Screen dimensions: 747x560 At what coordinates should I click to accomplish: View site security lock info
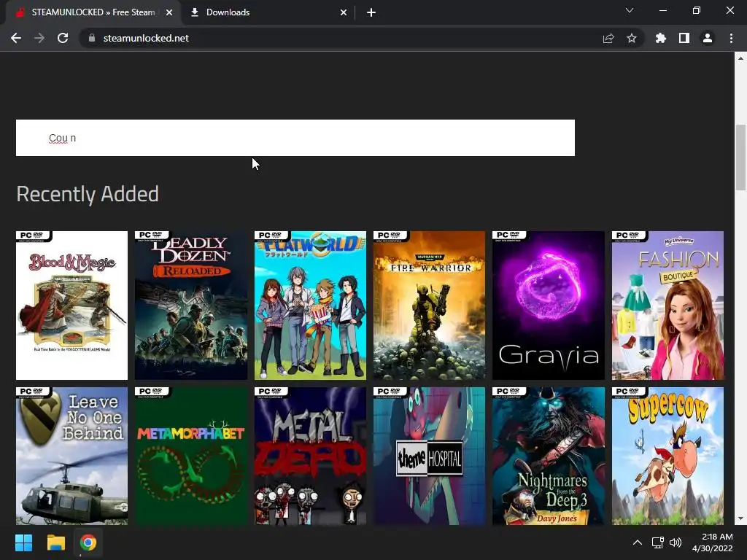click(92, 38)
